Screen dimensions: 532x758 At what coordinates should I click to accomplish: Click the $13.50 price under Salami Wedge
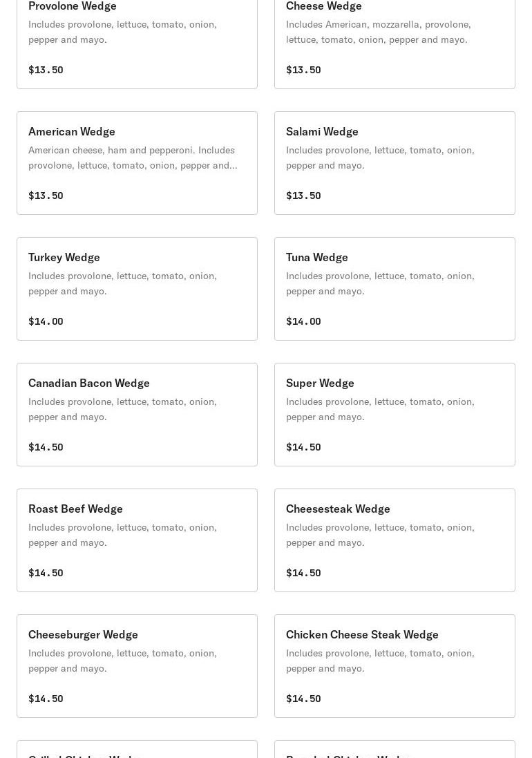click(303, 196)
